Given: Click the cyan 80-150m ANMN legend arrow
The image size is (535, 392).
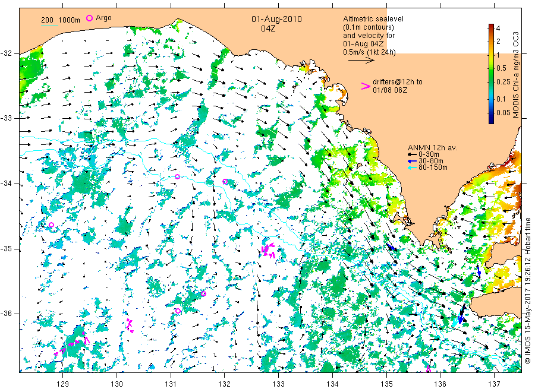Looking at the screenshot, I should (413, 167).
